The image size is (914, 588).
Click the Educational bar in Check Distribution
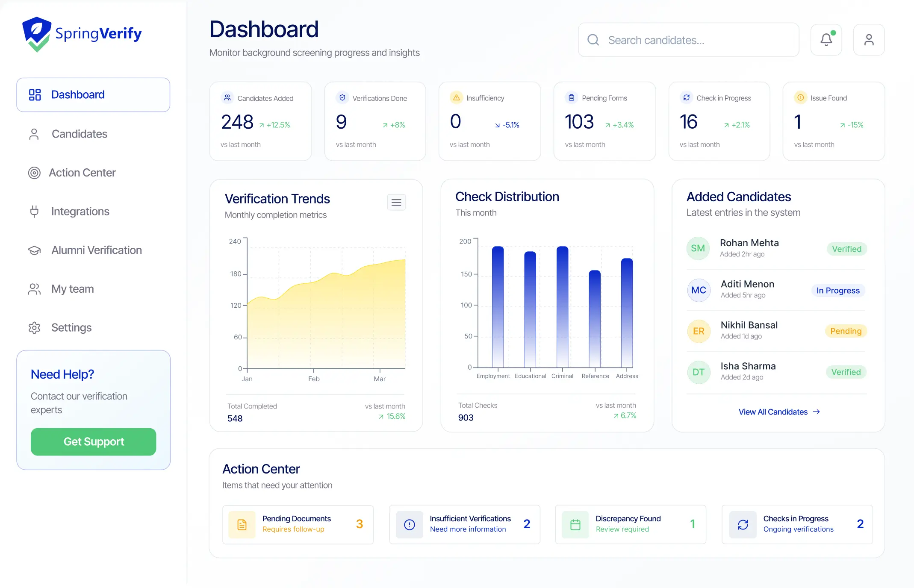(530, 309)
